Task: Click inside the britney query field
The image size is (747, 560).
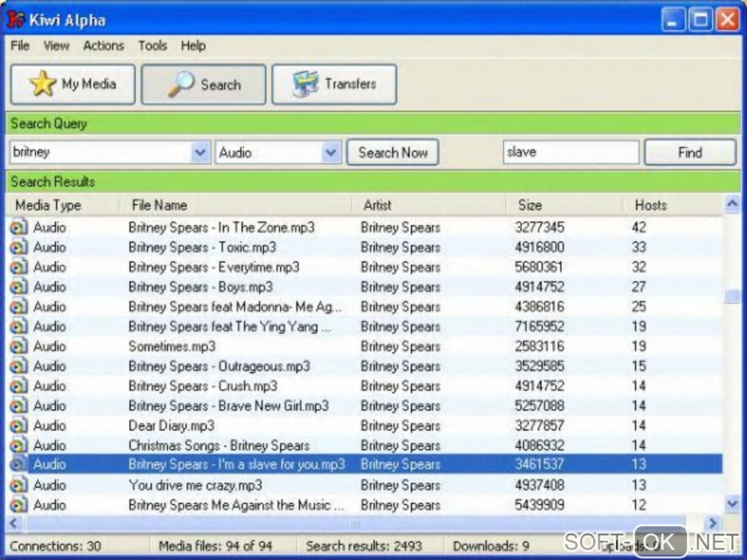Action: click(x=100, y=152)
